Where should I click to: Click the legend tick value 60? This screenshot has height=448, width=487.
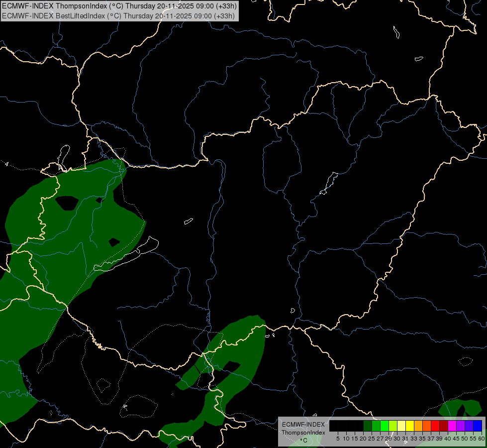pos(482,439)
